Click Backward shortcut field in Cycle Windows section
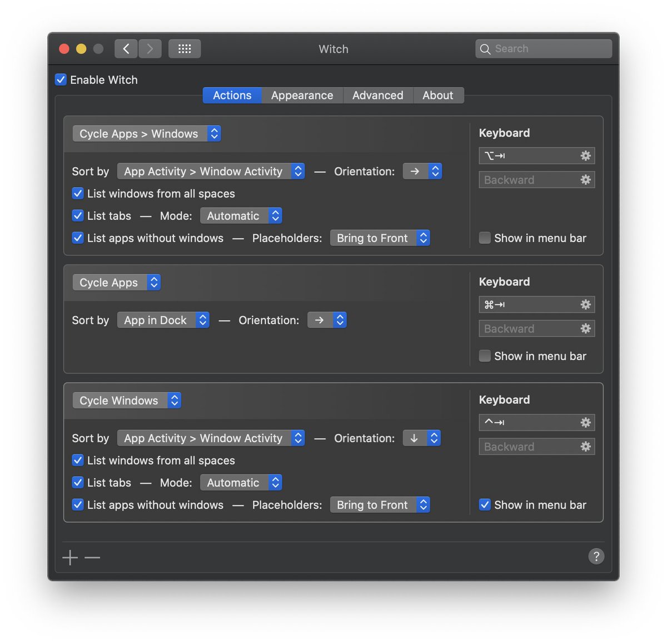Screen dimensions: 667x644 (537, 447)
